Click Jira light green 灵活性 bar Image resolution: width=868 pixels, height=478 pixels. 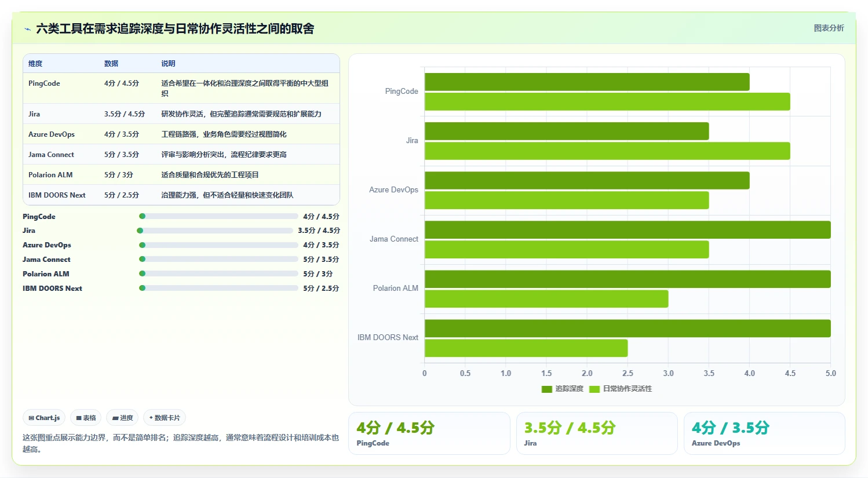607,151
